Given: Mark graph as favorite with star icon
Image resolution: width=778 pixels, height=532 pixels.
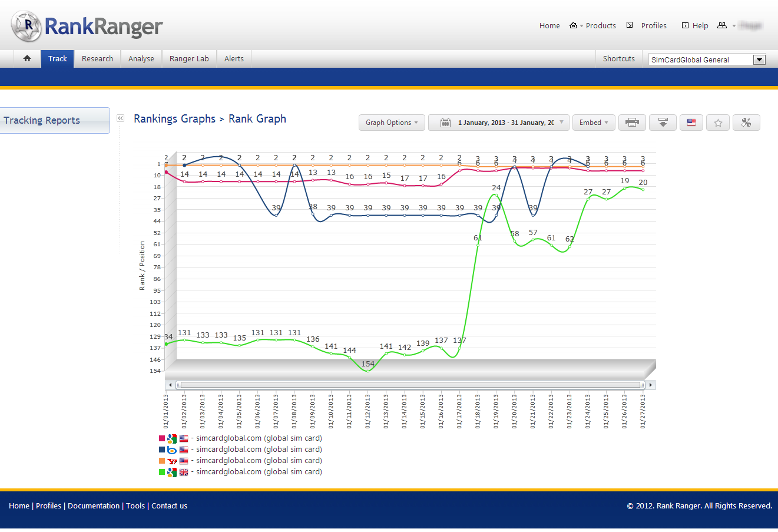Looking at the screenshot, I should coord(718,123).
